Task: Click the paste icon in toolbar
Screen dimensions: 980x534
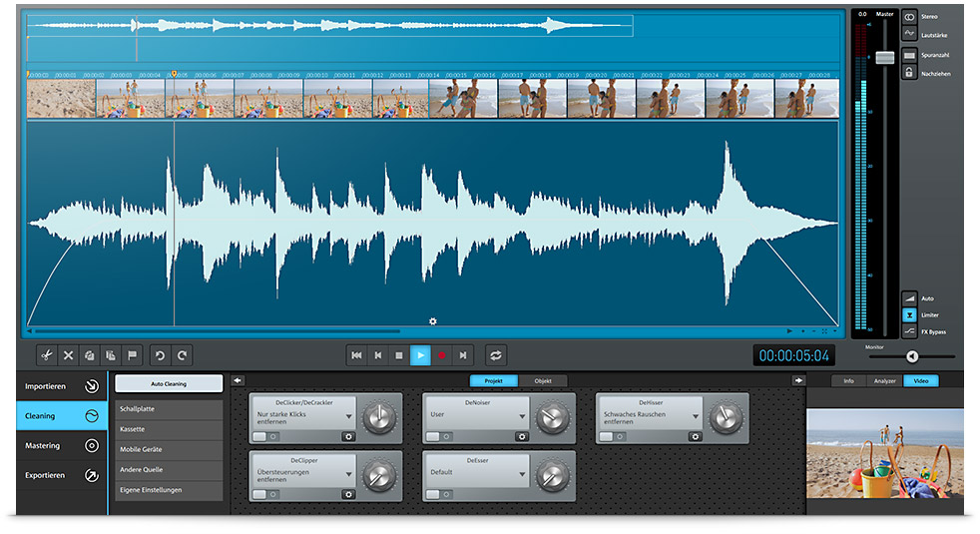Action: [x=111, y=355]
